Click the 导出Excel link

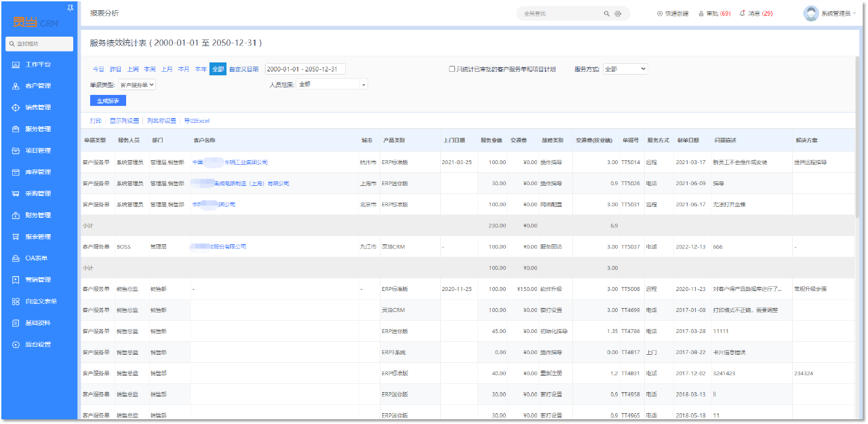tap(197, 121)
